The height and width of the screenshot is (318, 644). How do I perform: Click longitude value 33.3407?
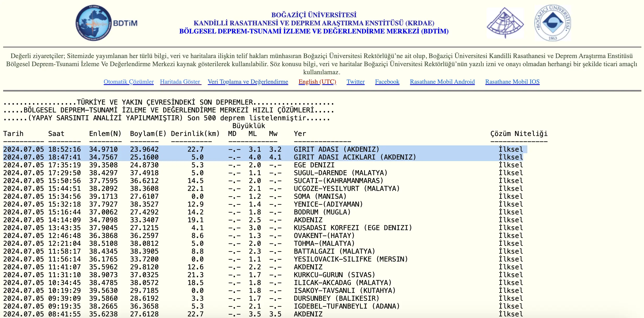[x=144, y=220]
